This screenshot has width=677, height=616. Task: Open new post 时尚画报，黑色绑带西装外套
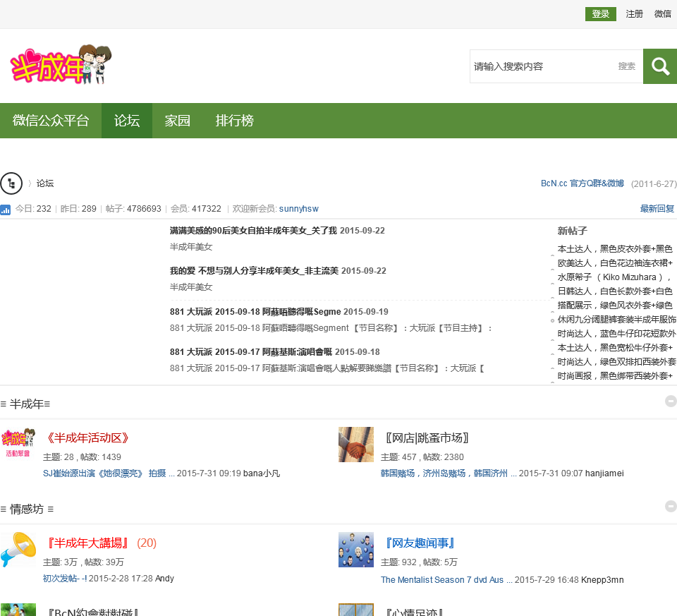coord(615,376)
